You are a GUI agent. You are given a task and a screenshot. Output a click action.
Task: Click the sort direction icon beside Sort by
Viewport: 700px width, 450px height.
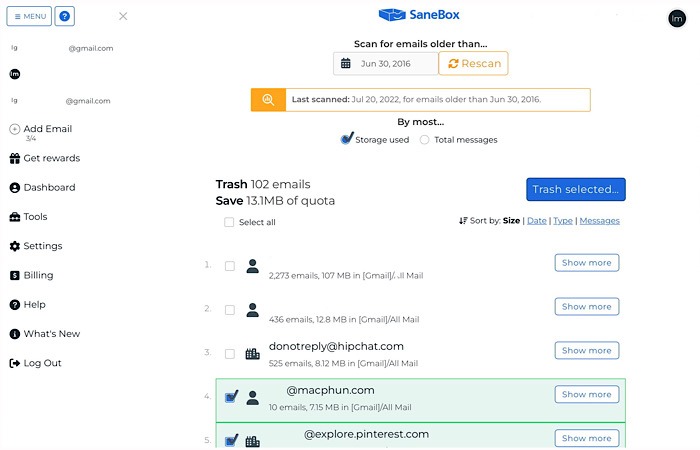click(463, 221)
